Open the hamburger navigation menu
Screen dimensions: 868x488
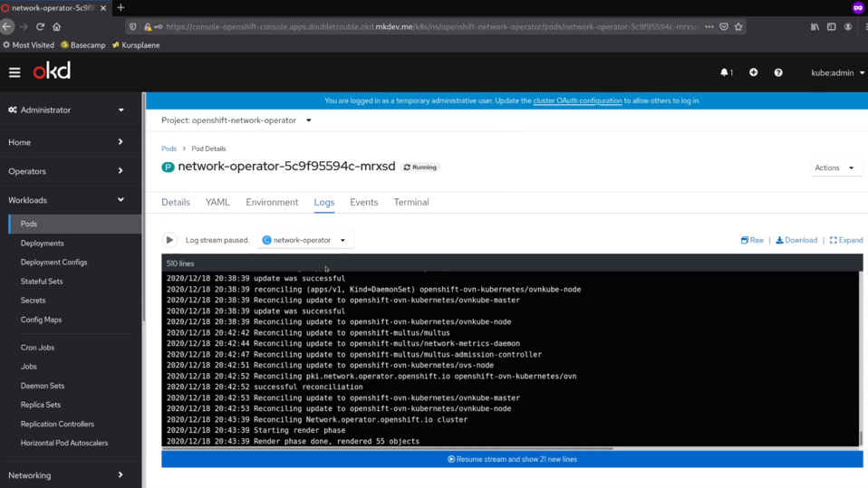pyautogui.click(x=14, y=72)
